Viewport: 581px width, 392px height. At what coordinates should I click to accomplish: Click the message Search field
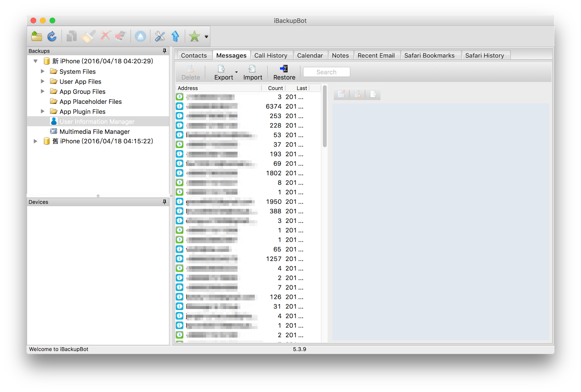click(326, 72)
